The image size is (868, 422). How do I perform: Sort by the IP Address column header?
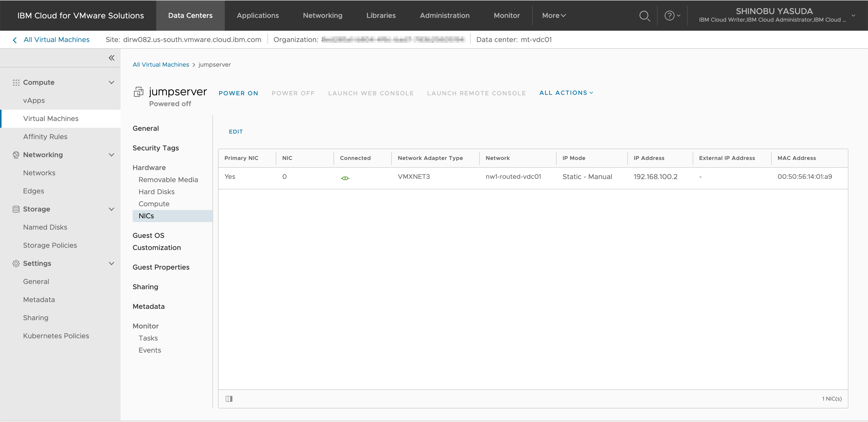[649, 158]
